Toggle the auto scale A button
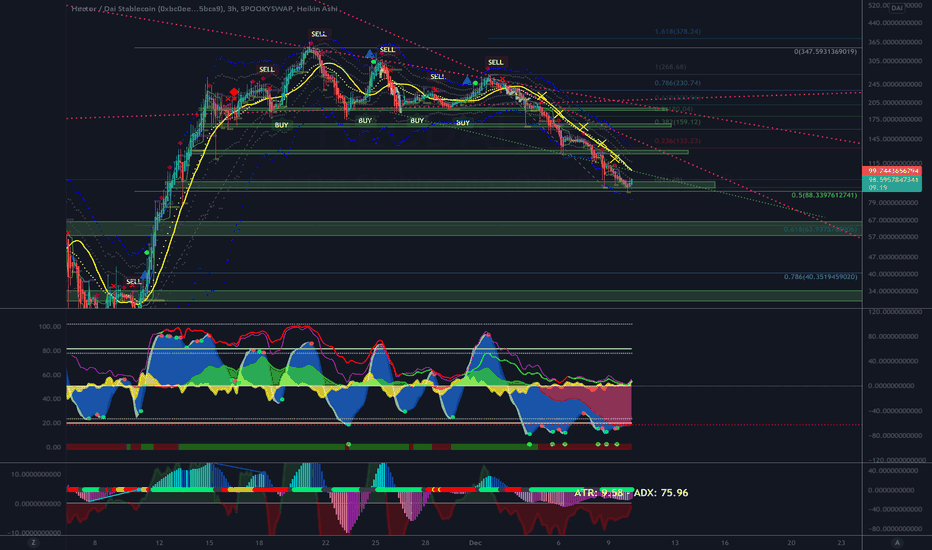Image resolution: width=932 pixels, height=550 pixels. click(897, 542)
